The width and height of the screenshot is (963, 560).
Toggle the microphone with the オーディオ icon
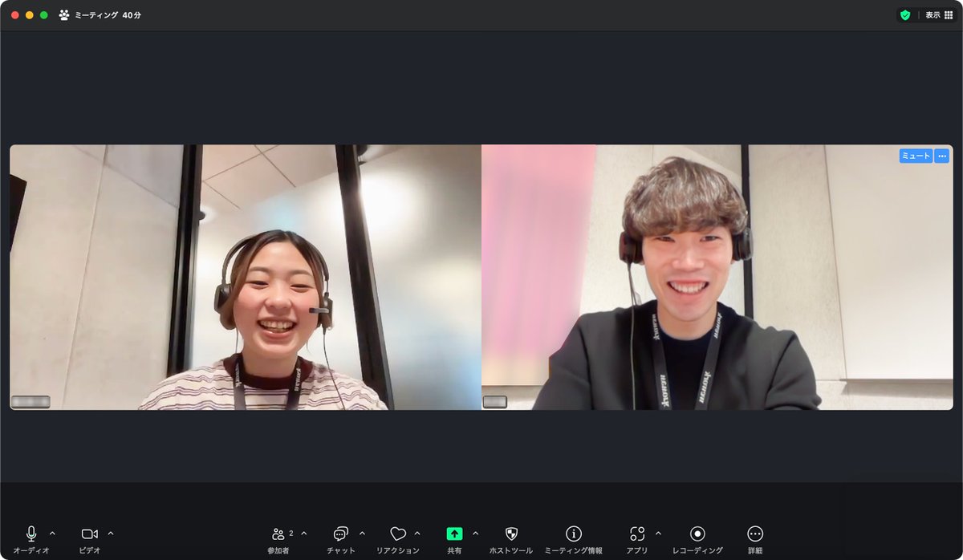pyautogui.click(x=30, y=532)
